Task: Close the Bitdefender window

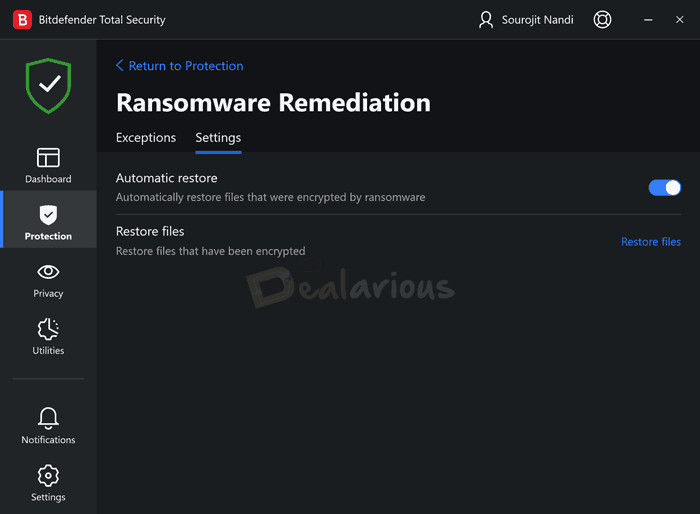Action: [679, 20]
